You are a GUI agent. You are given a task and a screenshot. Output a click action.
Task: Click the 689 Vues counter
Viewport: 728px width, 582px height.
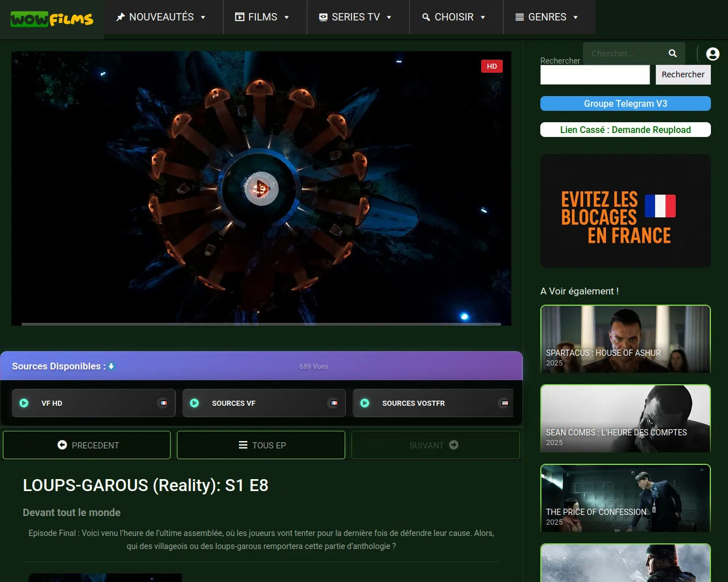tap(314, 367)
